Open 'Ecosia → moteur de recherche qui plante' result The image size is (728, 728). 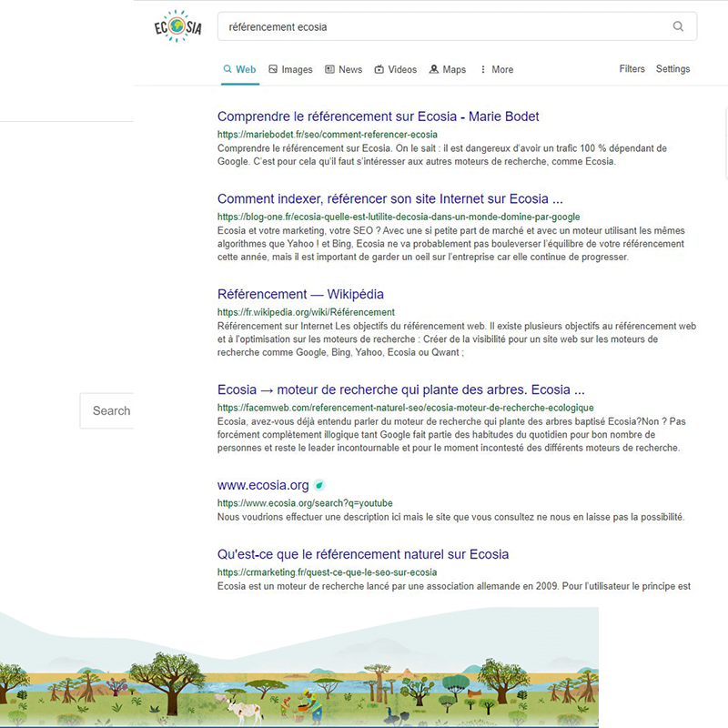coord(401,389)
